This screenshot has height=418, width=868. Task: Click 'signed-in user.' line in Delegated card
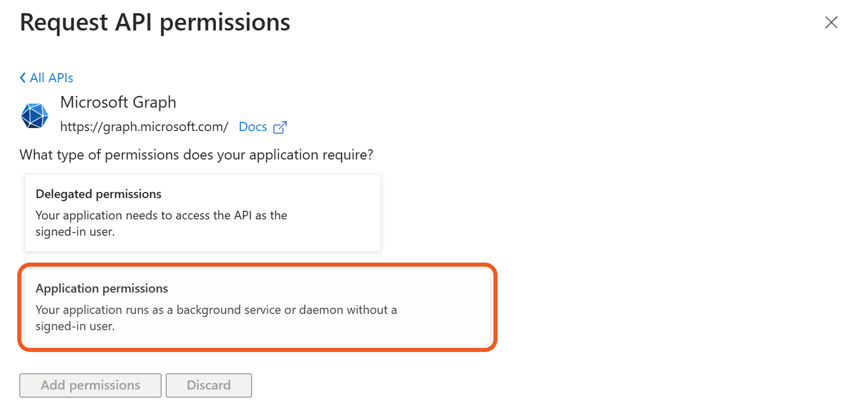[75, 232]
